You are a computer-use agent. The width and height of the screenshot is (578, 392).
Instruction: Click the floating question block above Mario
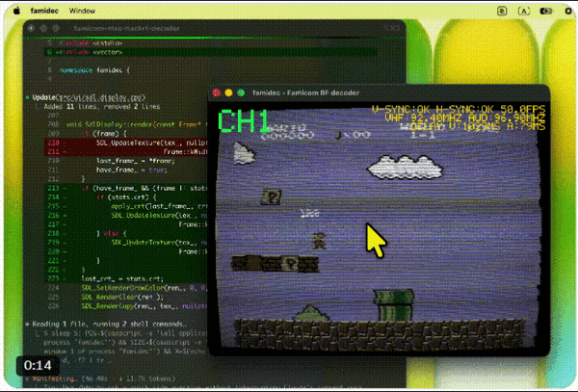272,196
